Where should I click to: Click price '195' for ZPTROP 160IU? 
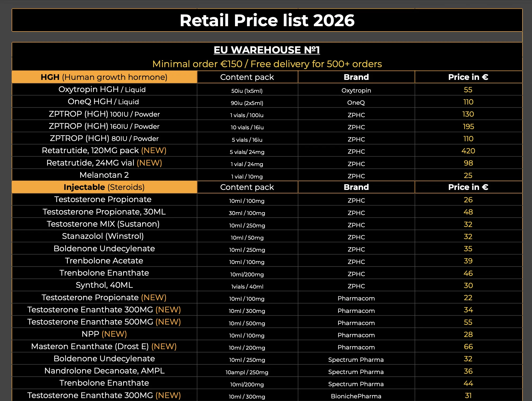(x=468, y=126)
